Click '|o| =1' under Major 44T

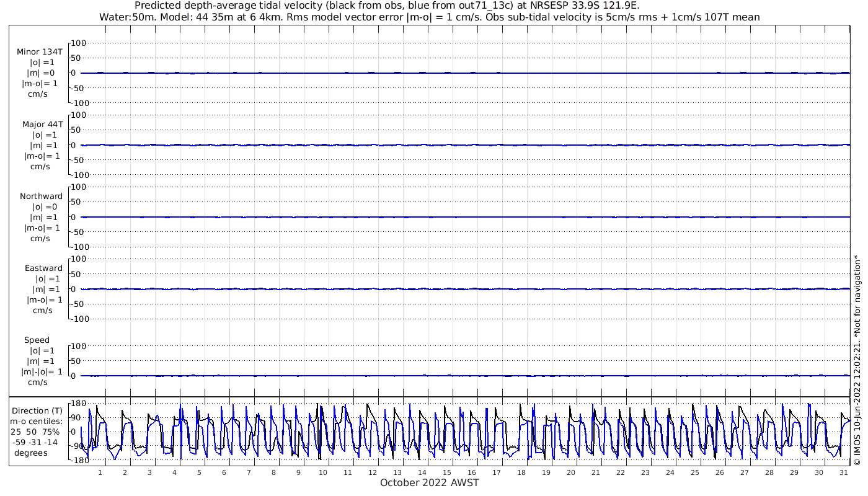(43, 135)
